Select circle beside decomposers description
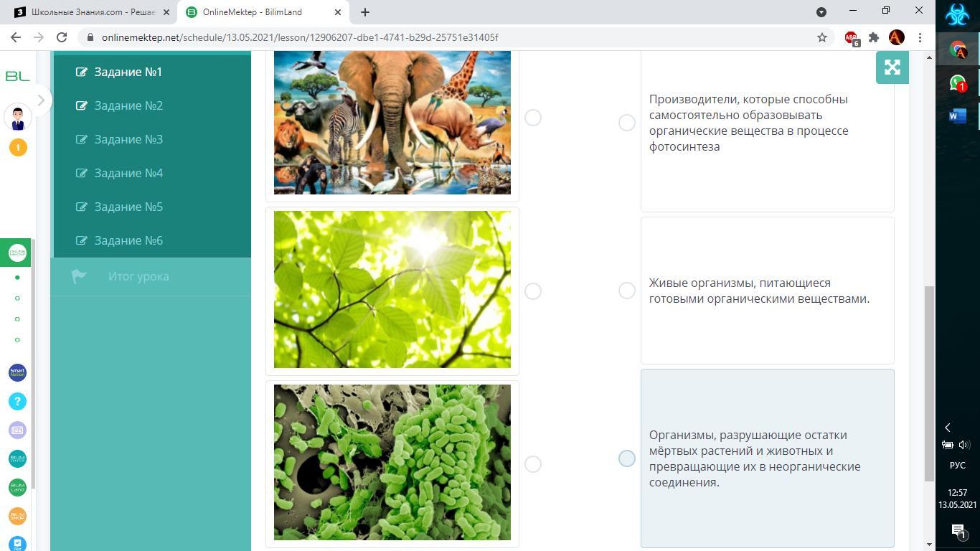 pos(626,458)
